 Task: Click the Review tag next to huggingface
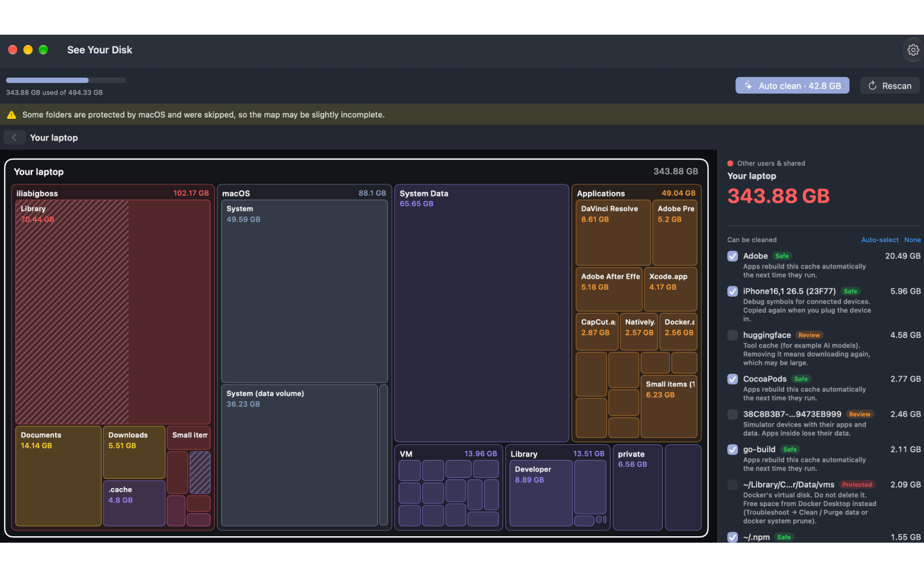tap(809, 335)
